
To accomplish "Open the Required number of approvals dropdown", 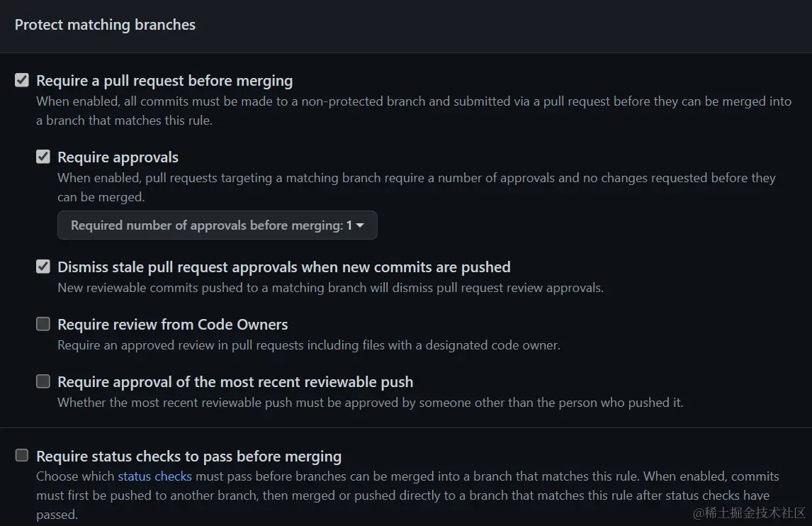I will point(217,225).
